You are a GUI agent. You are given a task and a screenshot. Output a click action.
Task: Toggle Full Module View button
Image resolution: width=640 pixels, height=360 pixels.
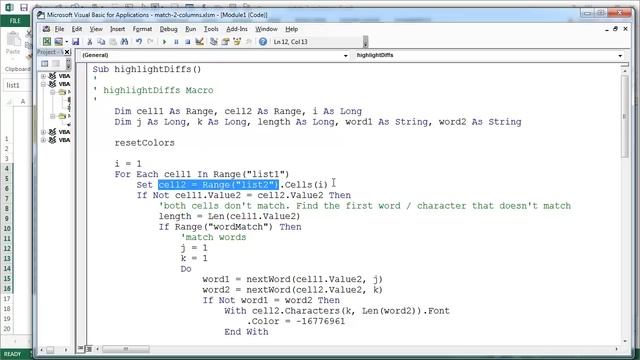point(89,349)
